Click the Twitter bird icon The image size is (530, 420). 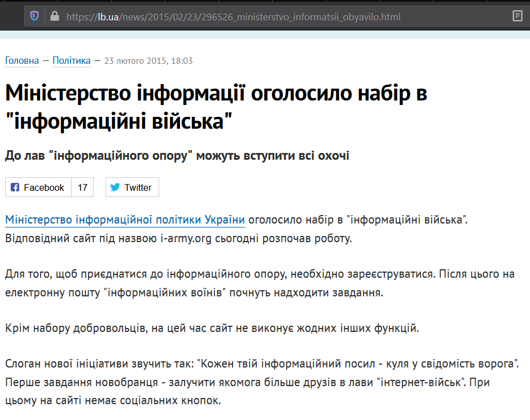click(x=115, y=187)
